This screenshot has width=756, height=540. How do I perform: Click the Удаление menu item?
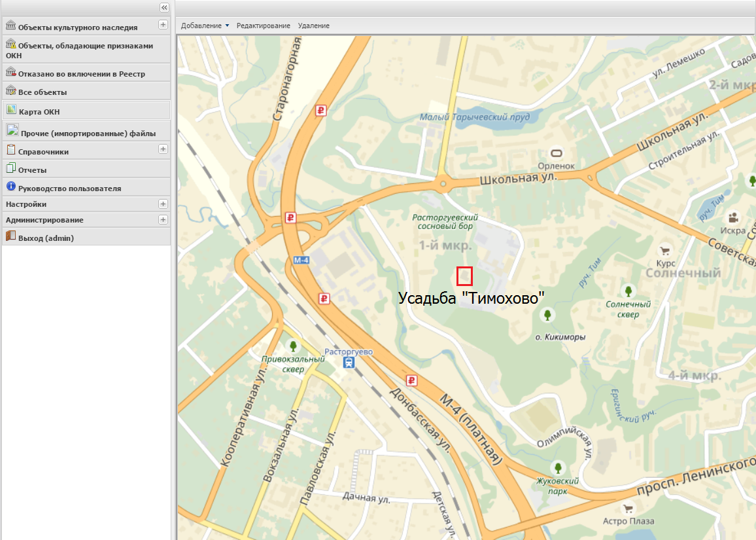pyautogui.click(x=313, y=26)
